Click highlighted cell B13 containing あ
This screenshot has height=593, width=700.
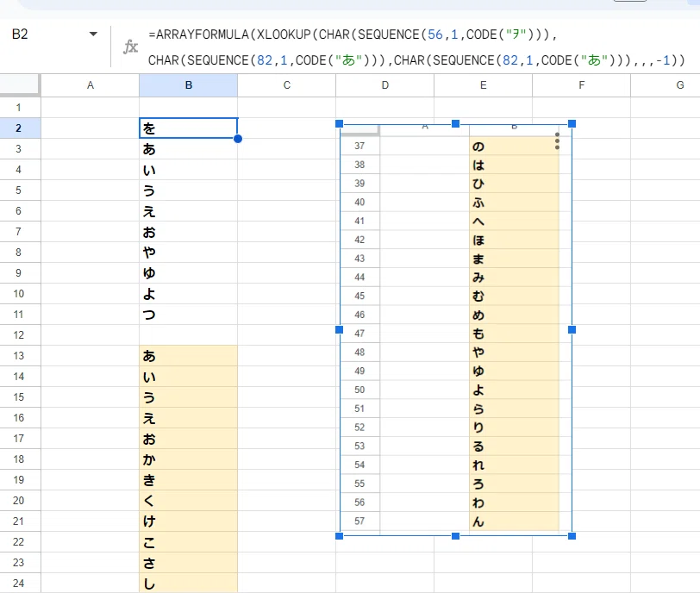[x=189, y=356]
